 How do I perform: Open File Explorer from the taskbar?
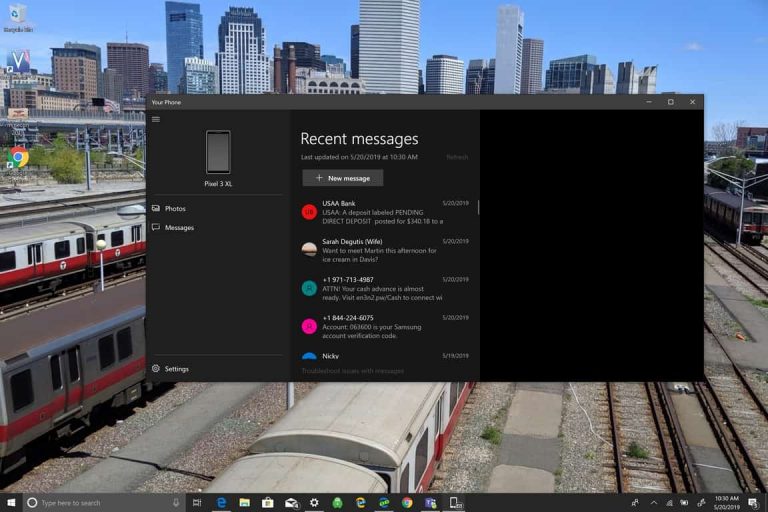click(x=244, y=503)
